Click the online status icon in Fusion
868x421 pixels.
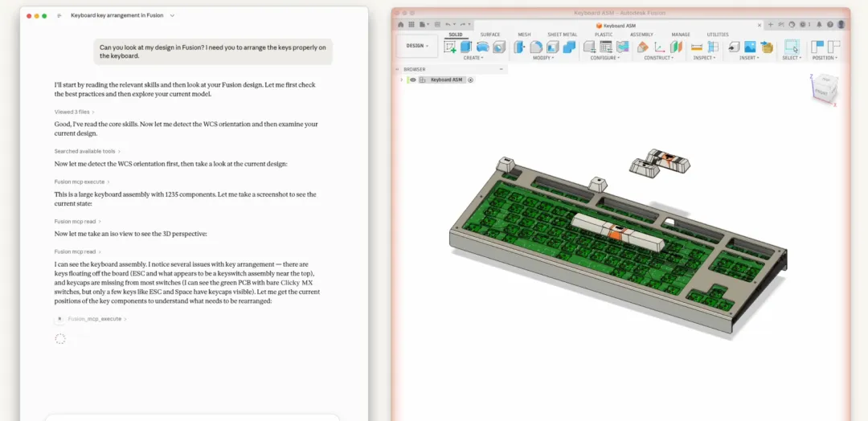click(x=792, y=24)
